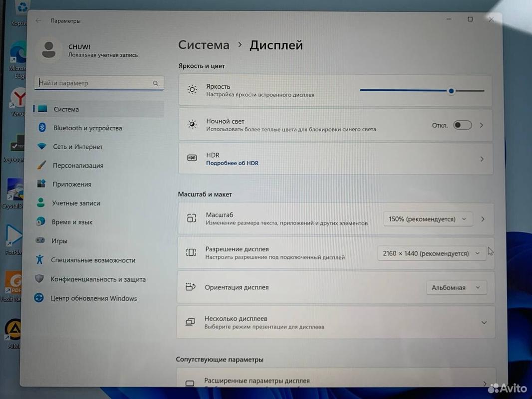Click the Несколько дисплеев icon
The image size is (532, 399).
pyautogui.click(x=190, y=322)
